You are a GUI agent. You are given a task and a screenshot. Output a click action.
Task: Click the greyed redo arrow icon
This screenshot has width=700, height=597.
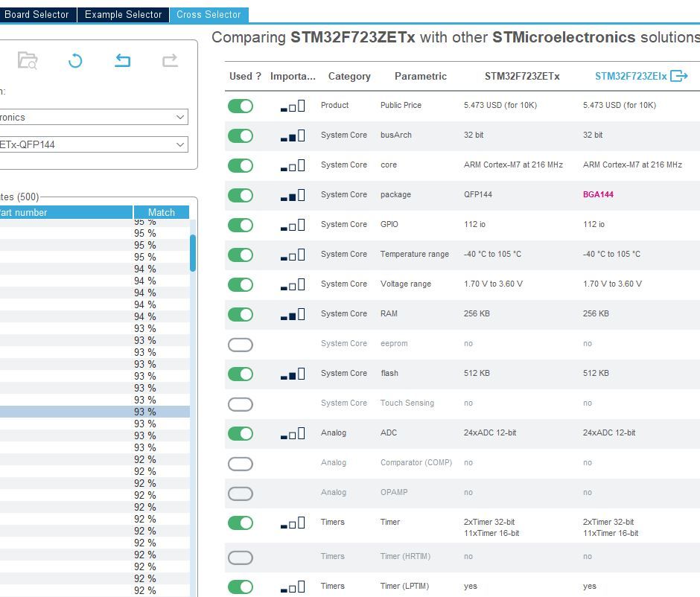coord(170,60)
